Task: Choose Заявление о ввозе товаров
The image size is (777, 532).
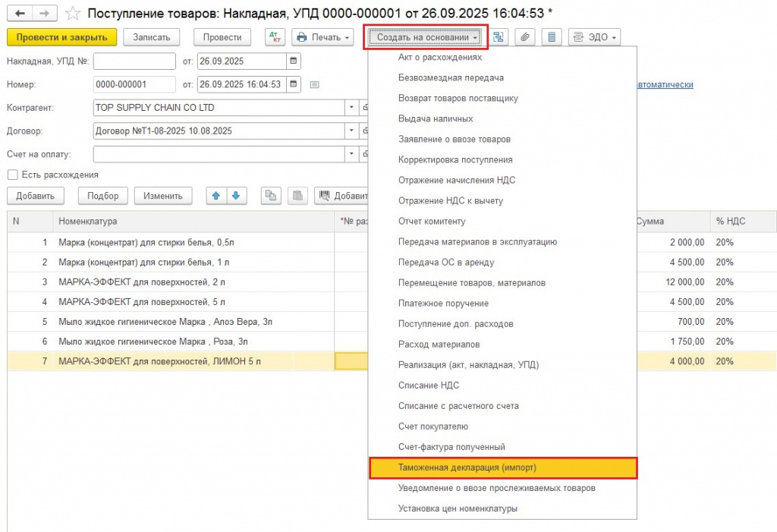Action: [502, 140]
